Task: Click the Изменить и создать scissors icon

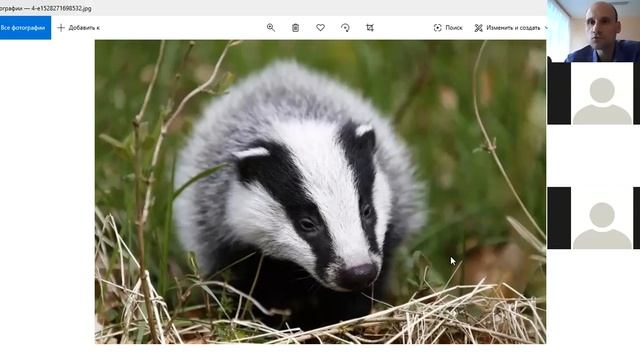Action: coord(478,28)
